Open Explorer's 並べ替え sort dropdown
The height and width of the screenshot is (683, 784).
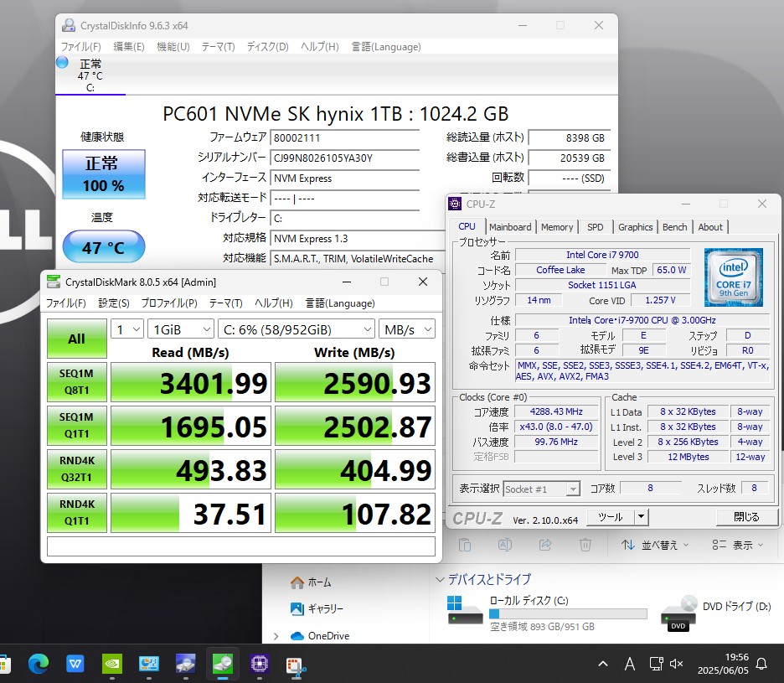(655, 545)
